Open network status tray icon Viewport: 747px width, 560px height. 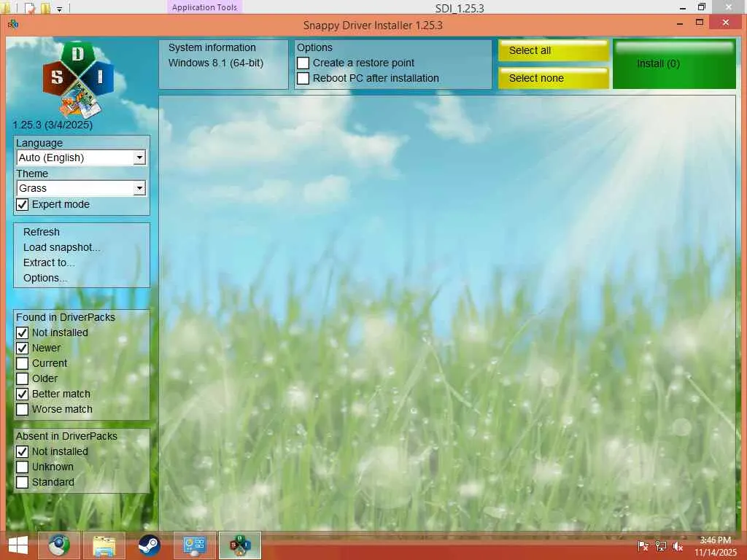pos(660,546)
